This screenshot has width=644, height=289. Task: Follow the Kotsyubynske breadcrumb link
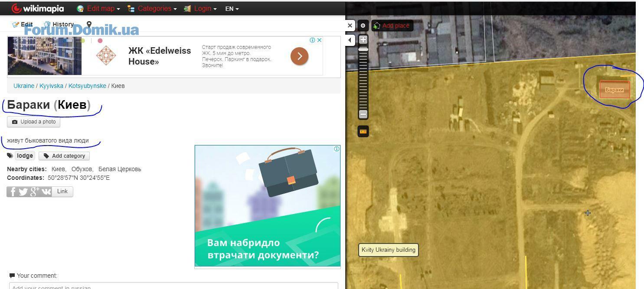87,86
